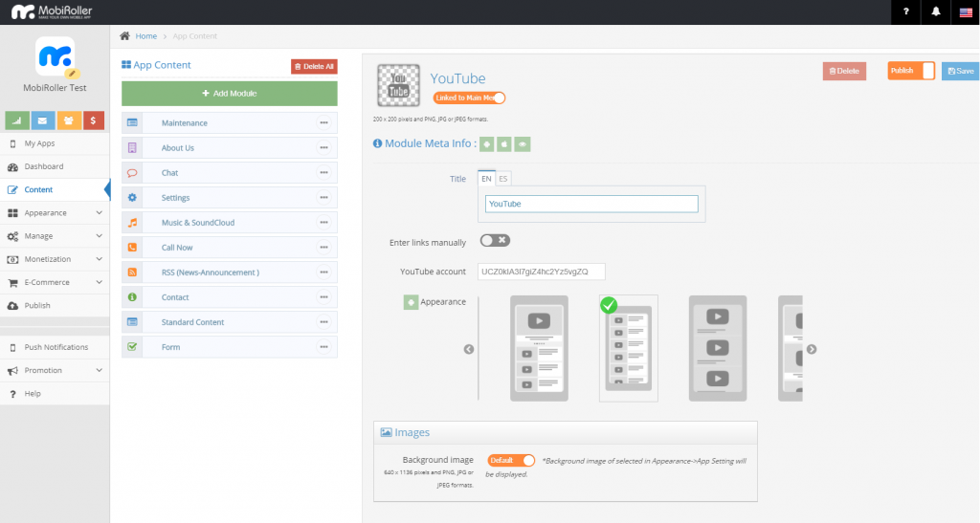Click the red dollar sign icon
This screenshot has width=980, height=523.
pos(93,120)
